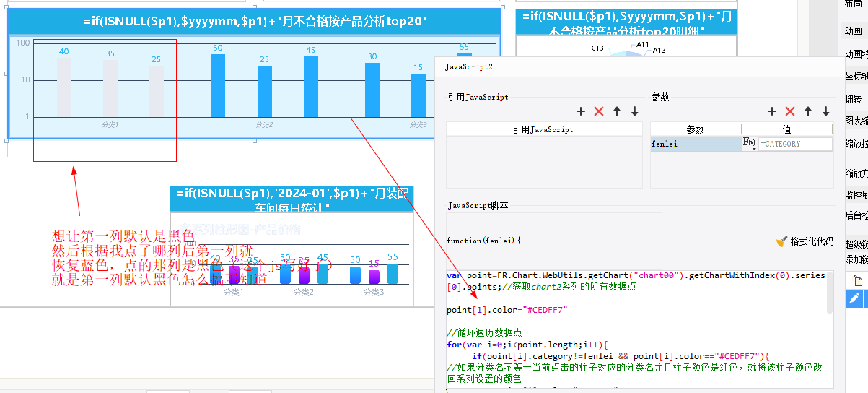Click the =CATEGORY value field

pos(794,144)
